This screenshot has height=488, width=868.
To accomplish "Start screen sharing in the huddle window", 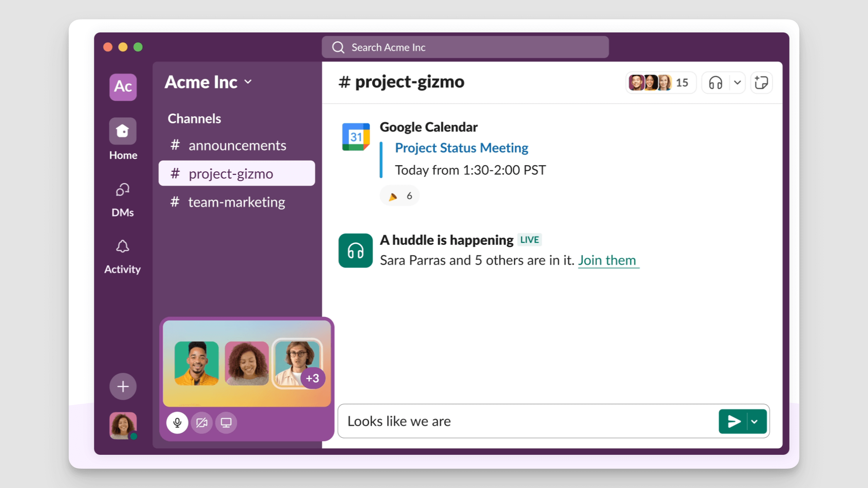I will tap(226, 422).
